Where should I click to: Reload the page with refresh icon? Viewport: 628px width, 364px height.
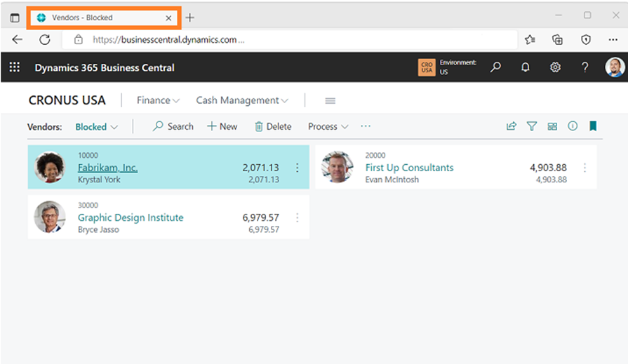(45, 40)
